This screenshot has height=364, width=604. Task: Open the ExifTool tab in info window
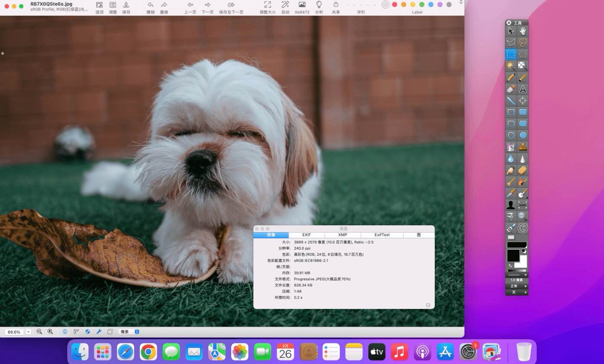pyautogui.click(x=382, y=235)
